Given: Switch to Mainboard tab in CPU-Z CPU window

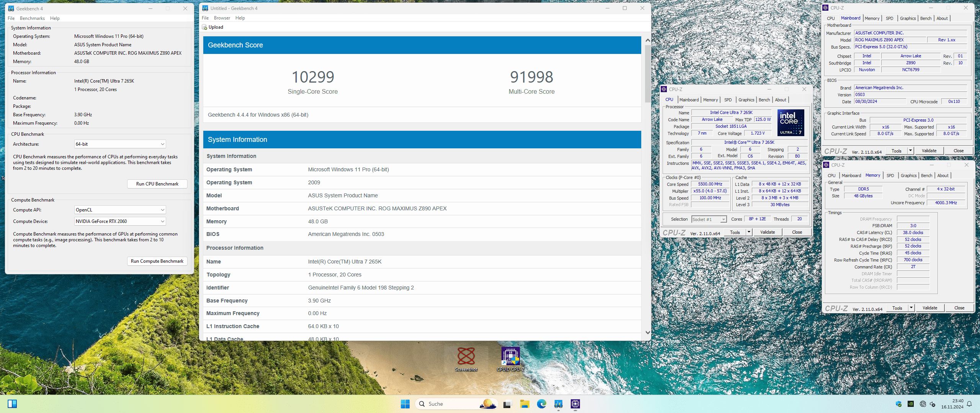Looking at the screenshot, I should [x=689, y=100].
